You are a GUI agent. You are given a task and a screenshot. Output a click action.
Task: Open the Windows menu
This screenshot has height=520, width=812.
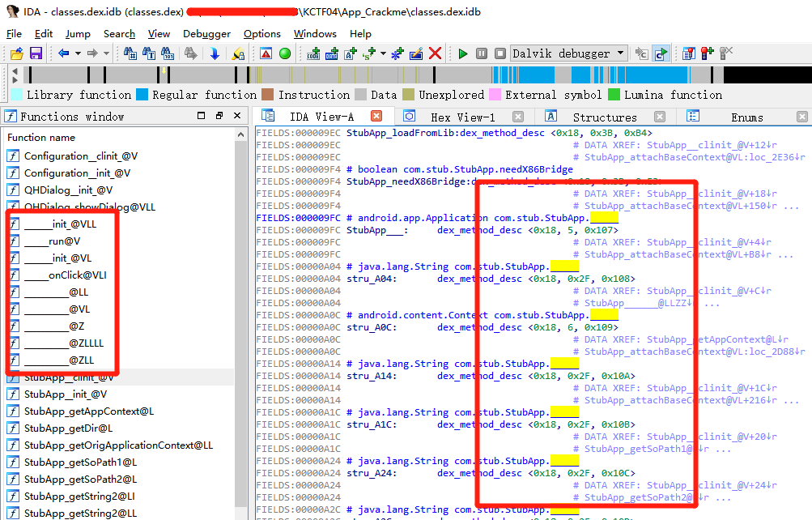315,34
